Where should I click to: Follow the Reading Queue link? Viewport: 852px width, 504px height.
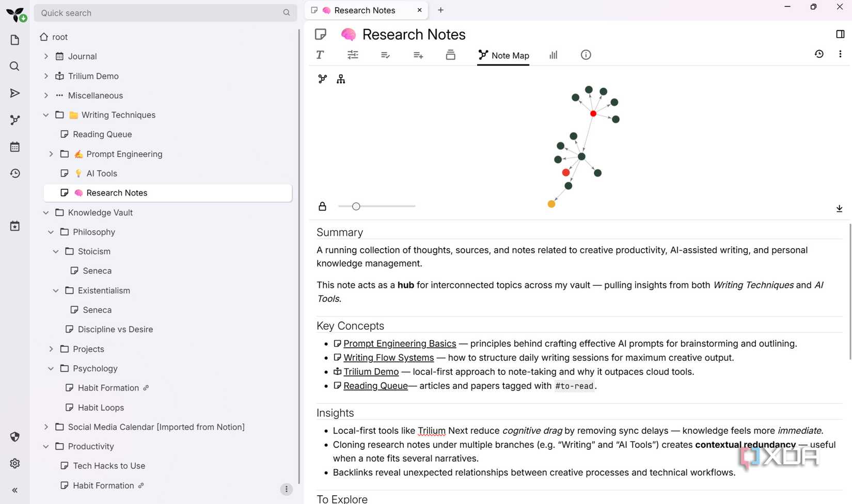(x=375, y=385)
